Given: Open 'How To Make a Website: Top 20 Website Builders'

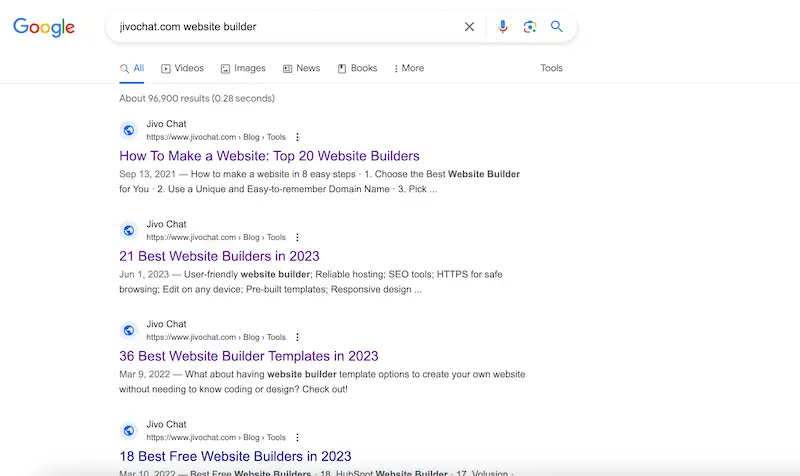Looking at the screenshot, I should click(269, 156).
